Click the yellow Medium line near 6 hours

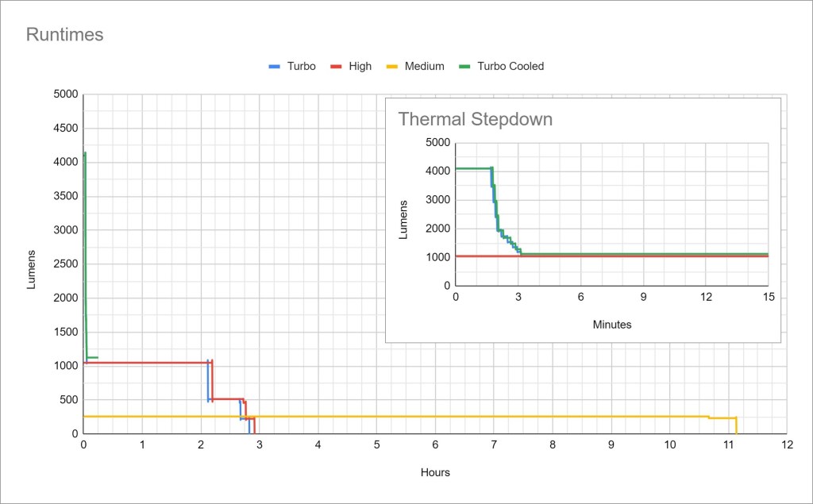click(435, 417)
